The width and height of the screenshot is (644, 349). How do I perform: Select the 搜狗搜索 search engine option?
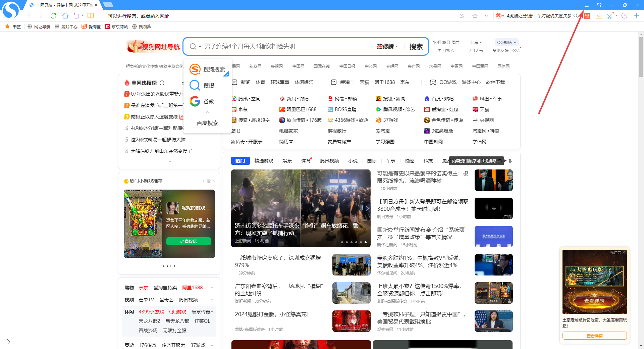pyautogui.click(x=208, y=69)
